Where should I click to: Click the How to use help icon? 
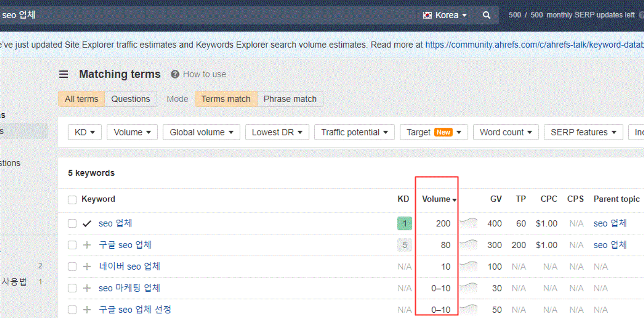[175, 74]
